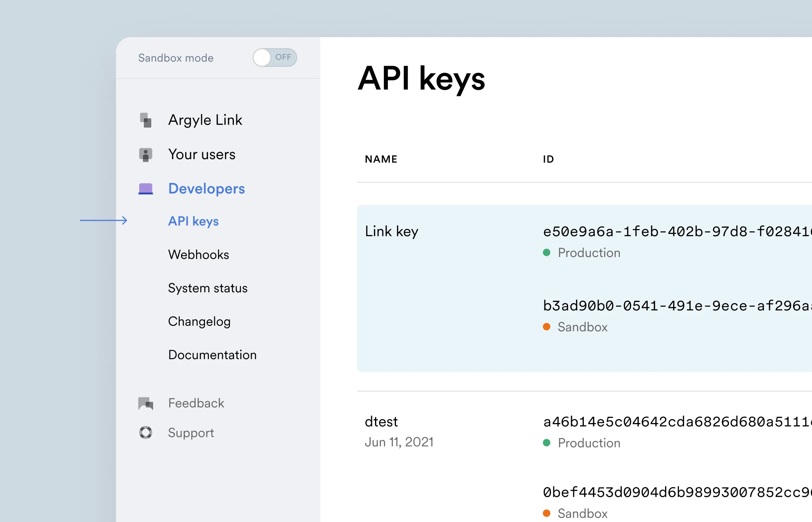Click the NAME column header
The image size is (812, 522).
pos(381,159)
